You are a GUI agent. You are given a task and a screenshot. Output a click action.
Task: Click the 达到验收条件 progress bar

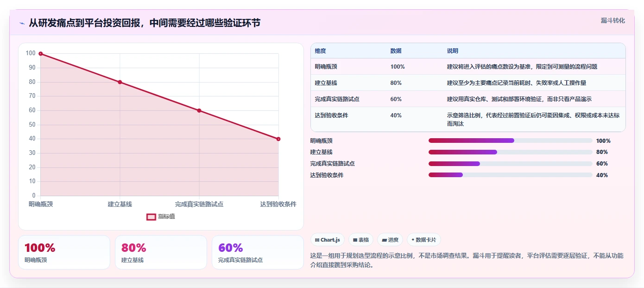(x=511, y=175)
